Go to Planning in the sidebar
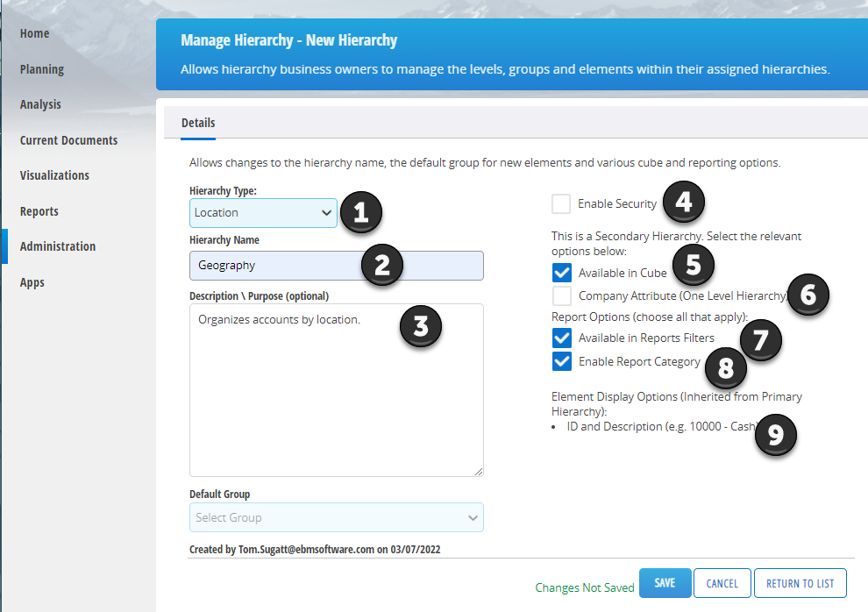The width and height of the screenshot is (868, 612). (x=42, y=69)
